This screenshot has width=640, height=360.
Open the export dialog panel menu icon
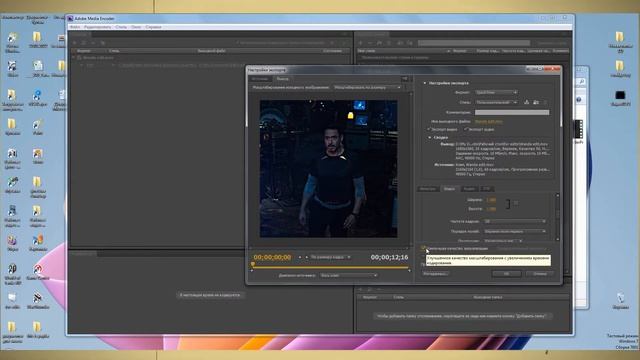click(x=404, y=78)
